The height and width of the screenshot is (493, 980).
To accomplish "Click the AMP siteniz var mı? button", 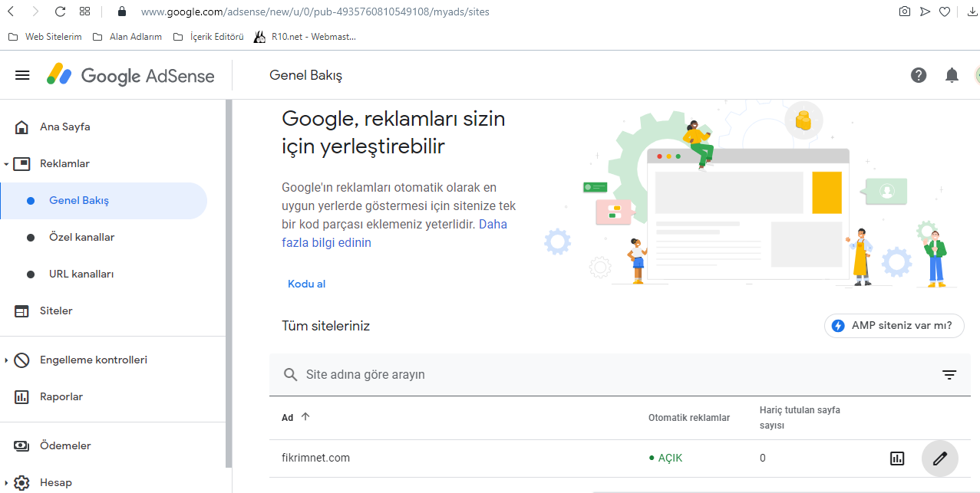I will tap(894, 325).
